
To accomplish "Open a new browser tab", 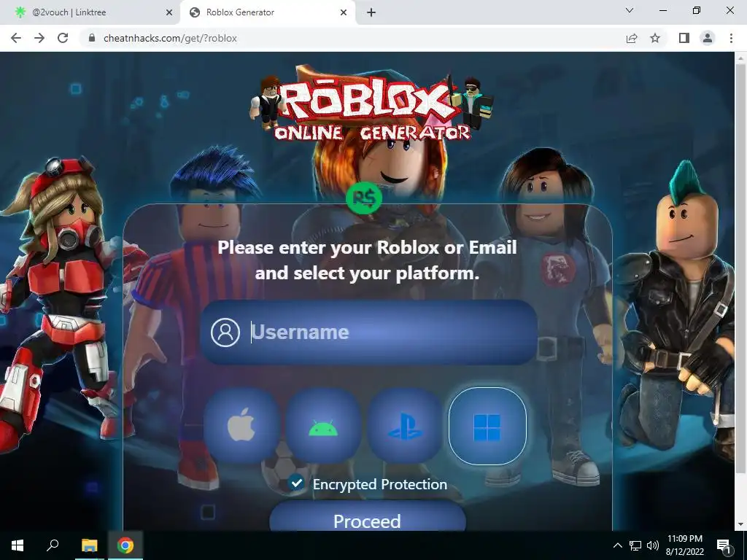I will tap(371, 12).
